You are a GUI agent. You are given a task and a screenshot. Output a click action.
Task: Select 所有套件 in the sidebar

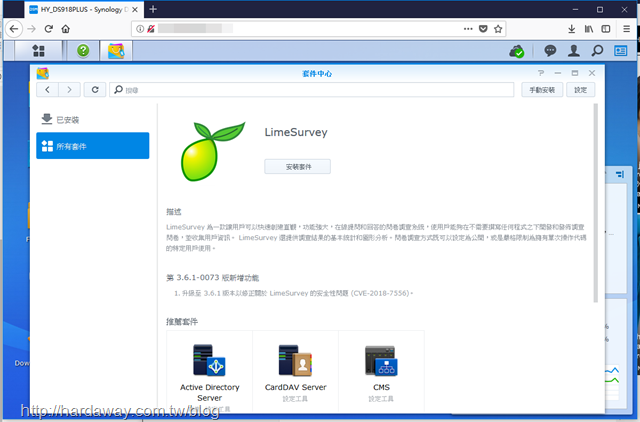pyautogui.click(x=93, y=146)
